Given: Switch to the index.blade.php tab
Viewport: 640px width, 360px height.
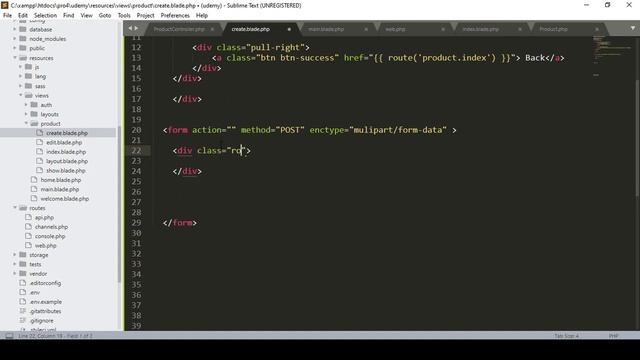Looking at the screenshot, I should pos(480,29).
